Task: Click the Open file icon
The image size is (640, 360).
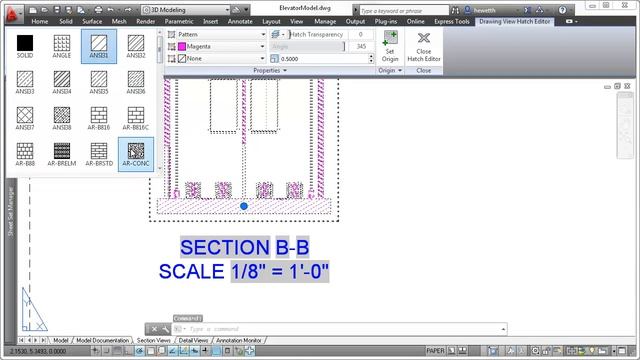Action: [x=45, y=10]
